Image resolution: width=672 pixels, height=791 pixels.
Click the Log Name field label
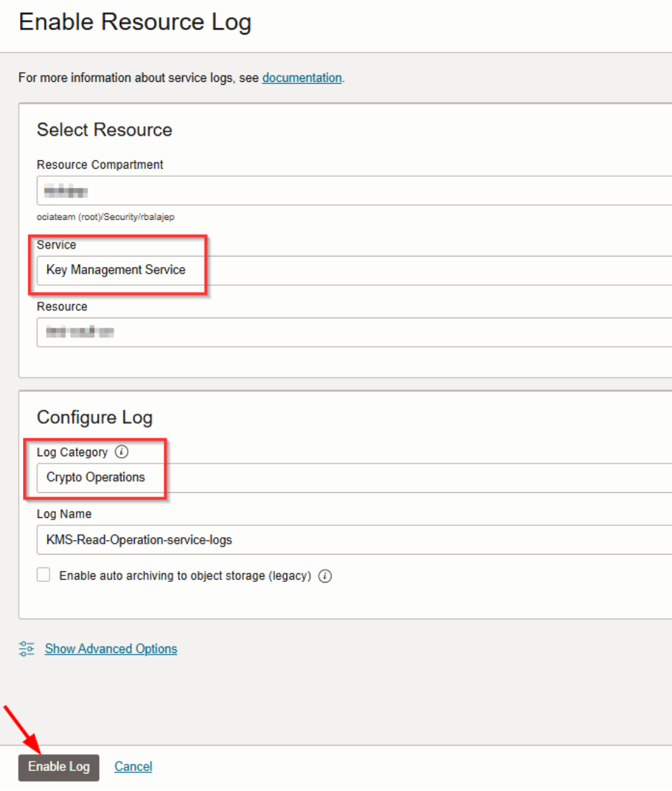pyautogui.click(x=64, y=514)
